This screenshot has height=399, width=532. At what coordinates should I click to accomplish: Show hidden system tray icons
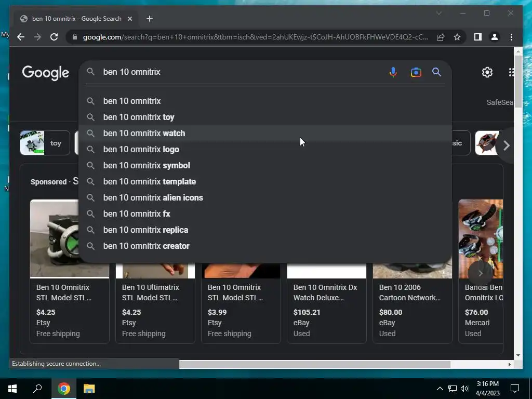coord(440,389)
